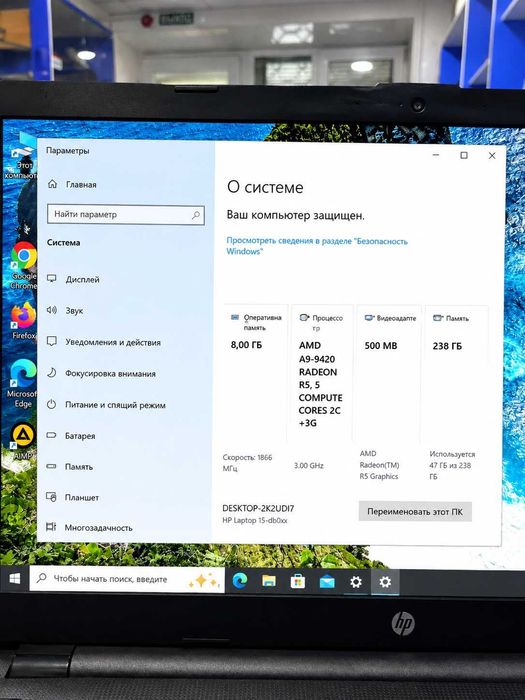Click the taskbar search box
The image size is (525, 700).
point(127,579)
